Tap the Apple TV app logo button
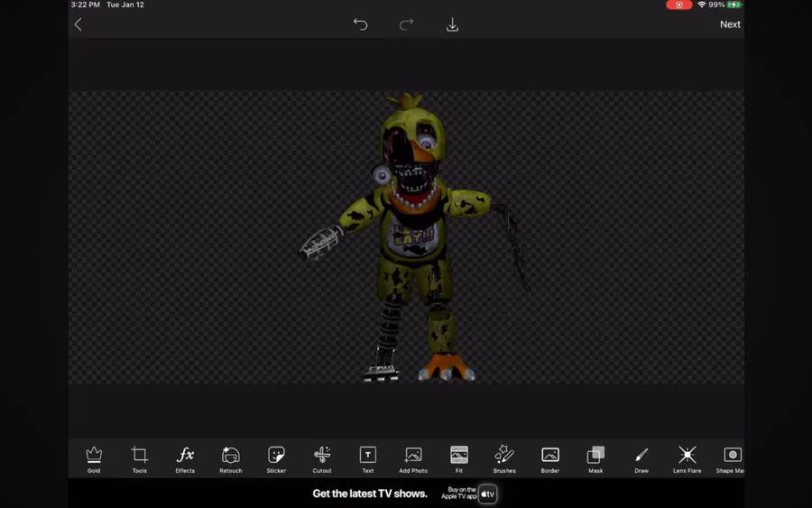The height and width of the screenshot is (508, 812). coord(488,494)
